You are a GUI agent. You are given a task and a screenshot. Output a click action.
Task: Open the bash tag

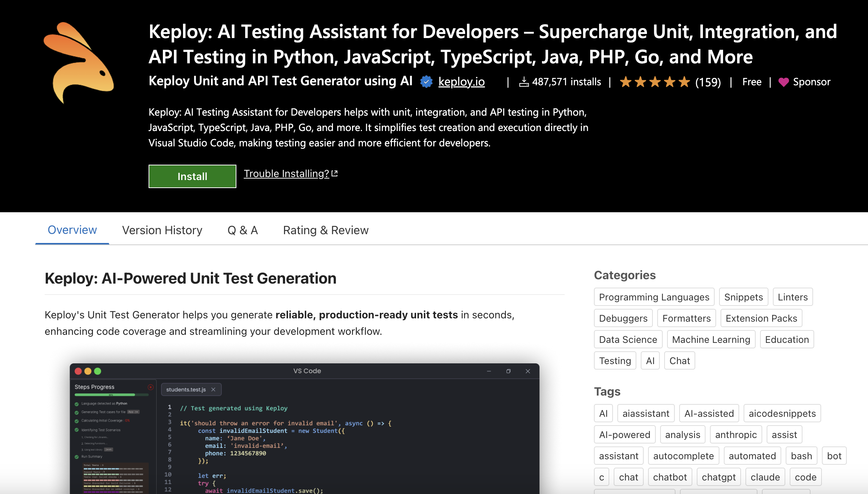pos(801,456)
